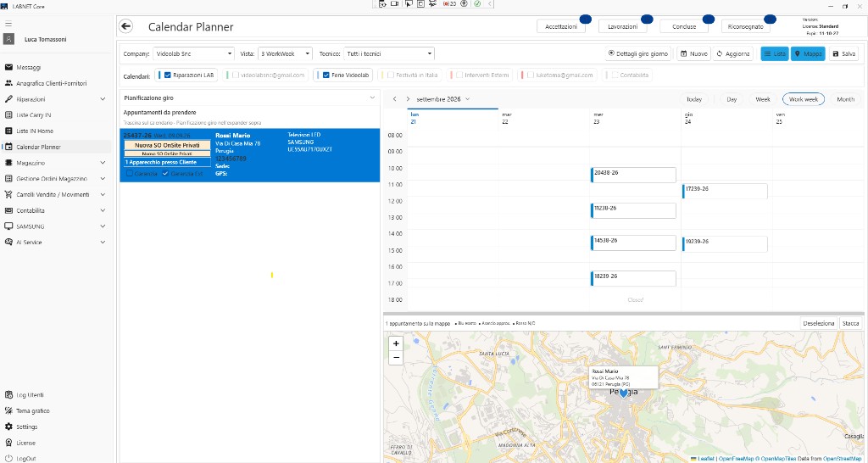Go to previous period with left arrow
The image size is (868, 463).
click(394, 99)
